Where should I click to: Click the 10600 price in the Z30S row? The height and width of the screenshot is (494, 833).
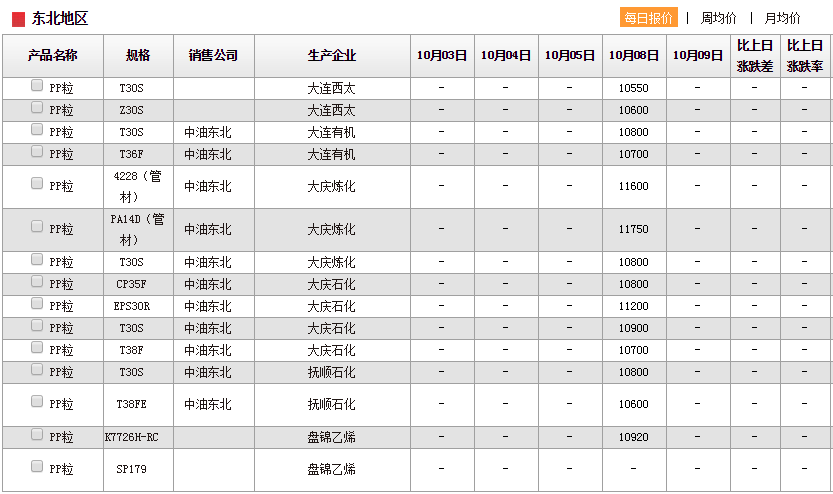tap(634, 110)
